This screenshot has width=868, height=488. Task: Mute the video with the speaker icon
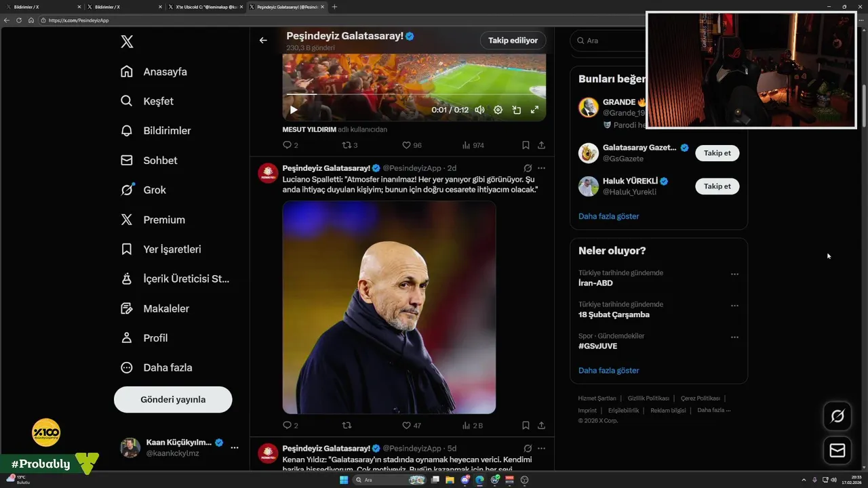pos(479,110)
